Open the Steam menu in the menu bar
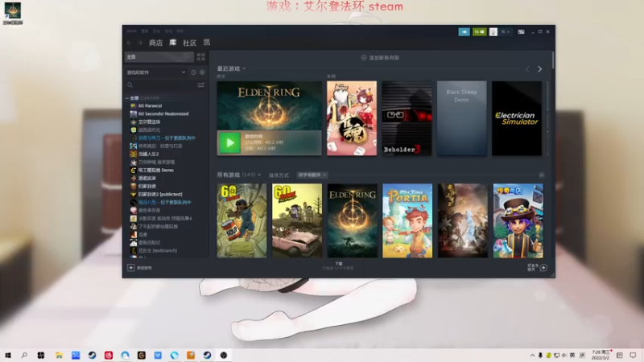 tap(131, 31)
